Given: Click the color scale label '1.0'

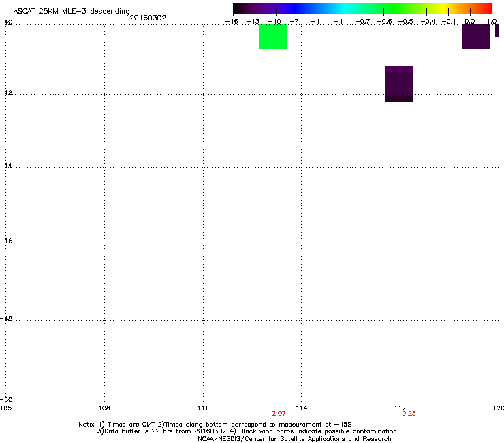Looking at the screenshot, I should coord(492,22).
